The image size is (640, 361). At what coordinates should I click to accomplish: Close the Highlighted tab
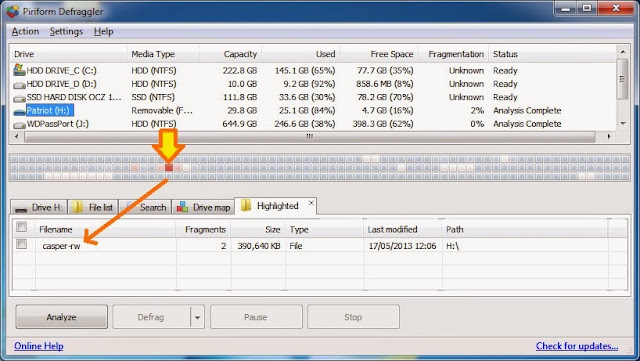[311, 203]
